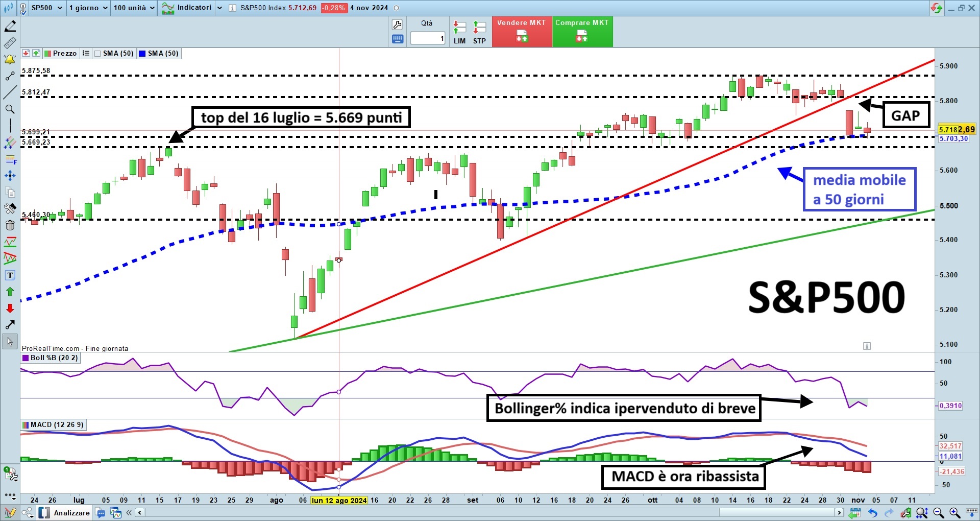Click the candlestick chart icon top left

(8, 8)
